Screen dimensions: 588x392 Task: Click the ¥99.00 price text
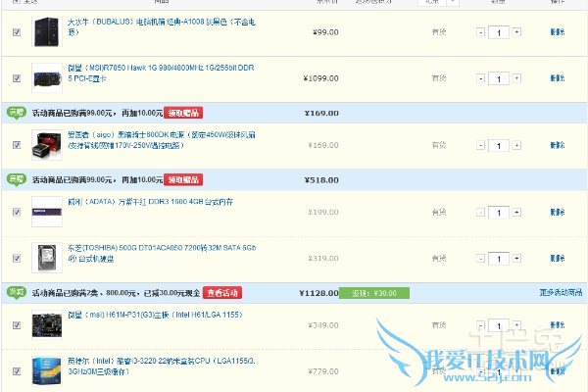325,32
